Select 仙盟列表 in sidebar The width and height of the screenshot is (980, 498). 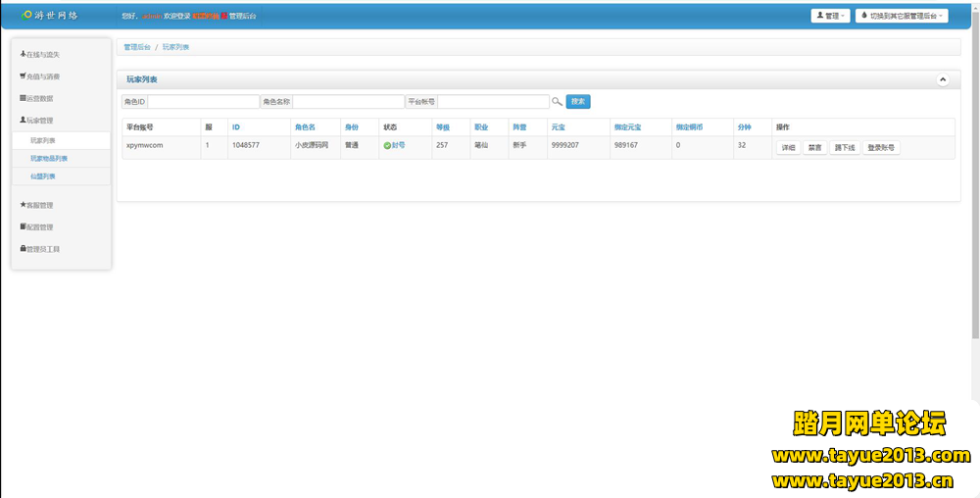43,176
